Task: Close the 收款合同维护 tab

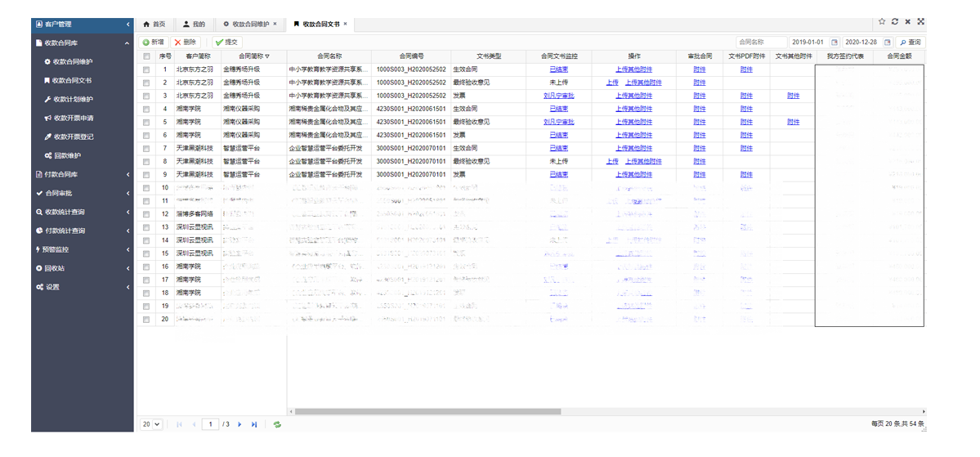Action: (275, 24)
